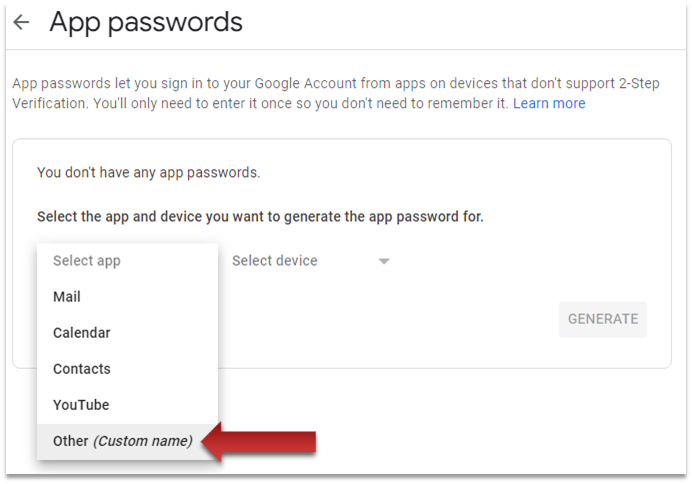Choose Other (Custom name) option
The image size is (692, 484).
tap(122, 441)
